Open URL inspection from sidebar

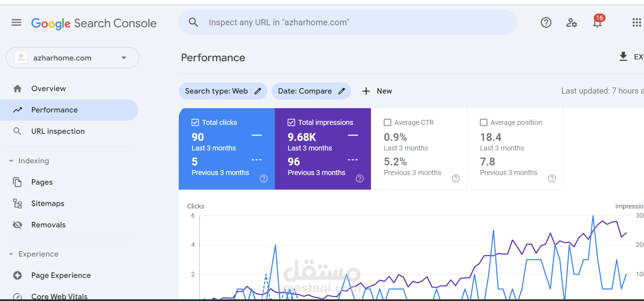tap(58, 131)
